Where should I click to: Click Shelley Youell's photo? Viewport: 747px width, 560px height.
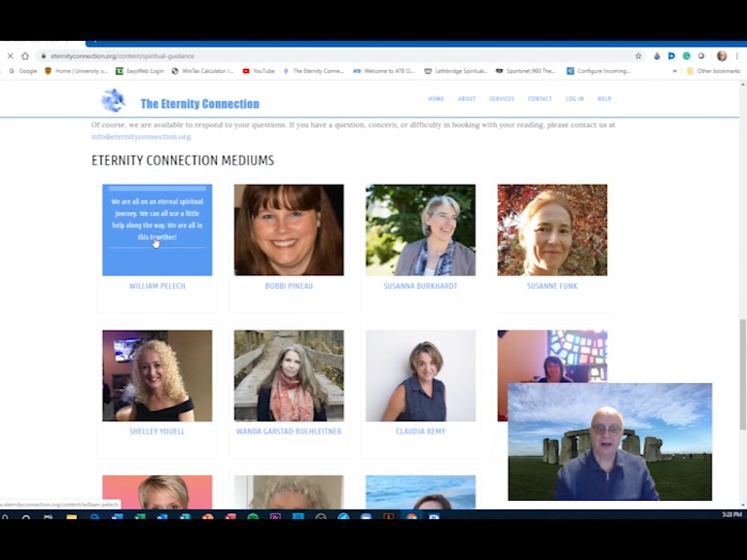157,376
